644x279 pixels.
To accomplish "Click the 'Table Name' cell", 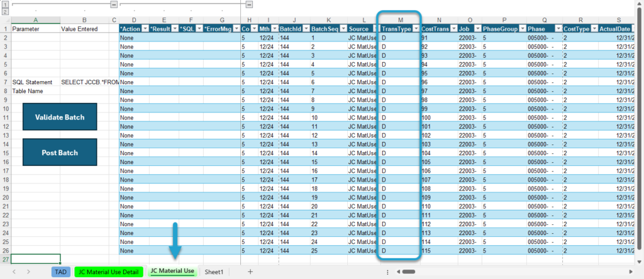I will point(35,91).
